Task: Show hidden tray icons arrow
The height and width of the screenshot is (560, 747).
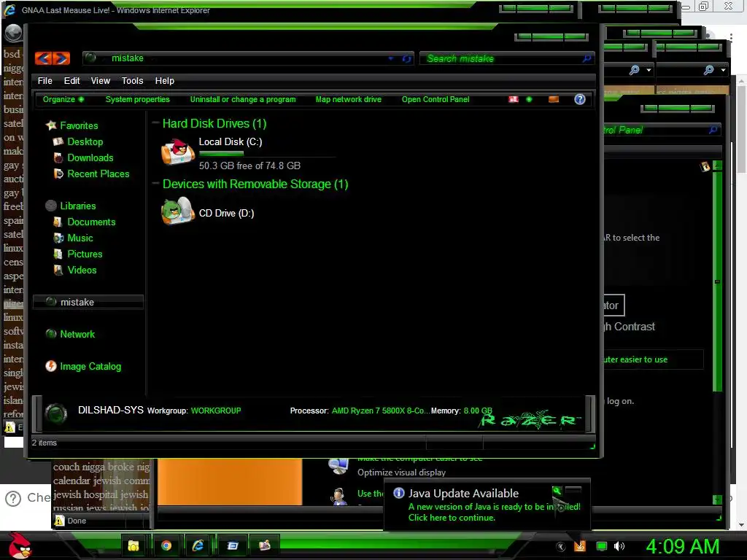Action: (x=561, y=547)
